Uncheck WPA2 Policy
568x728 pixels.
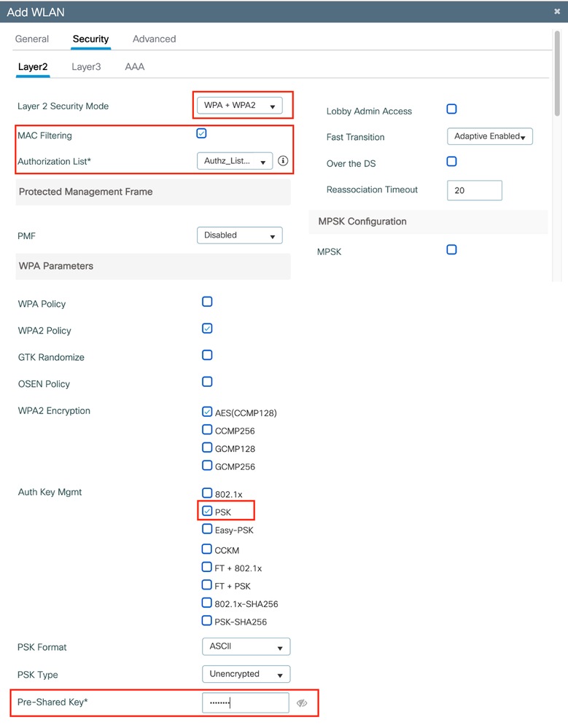pos(206,328)
